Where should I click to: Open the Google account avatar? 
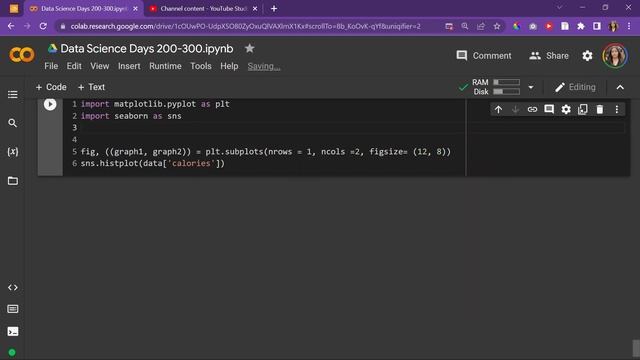(615, 56)
